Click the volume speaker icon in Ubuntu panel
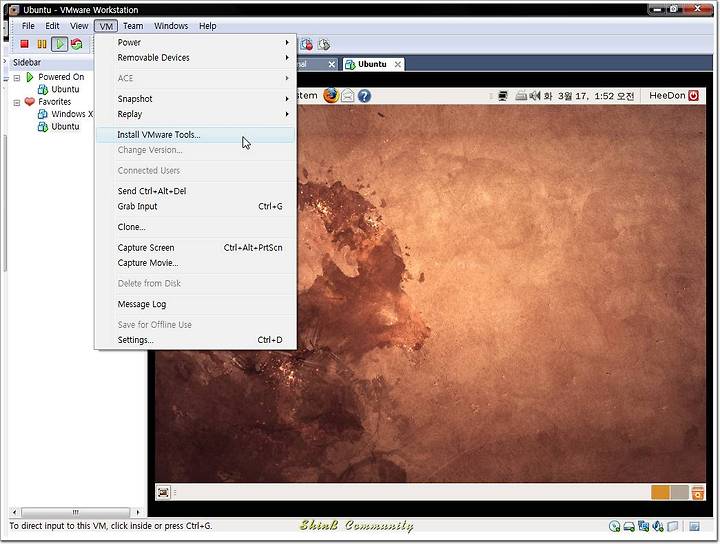 [535, 96]
